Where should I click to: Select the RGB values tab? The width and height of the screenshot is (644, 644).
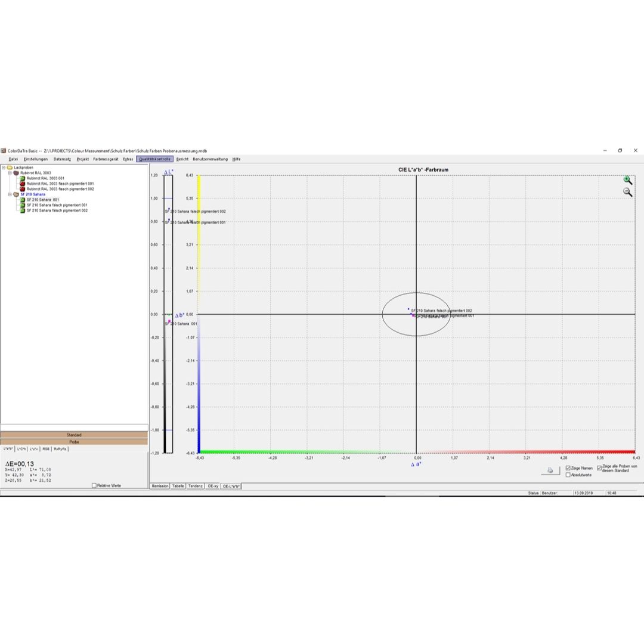46,448
